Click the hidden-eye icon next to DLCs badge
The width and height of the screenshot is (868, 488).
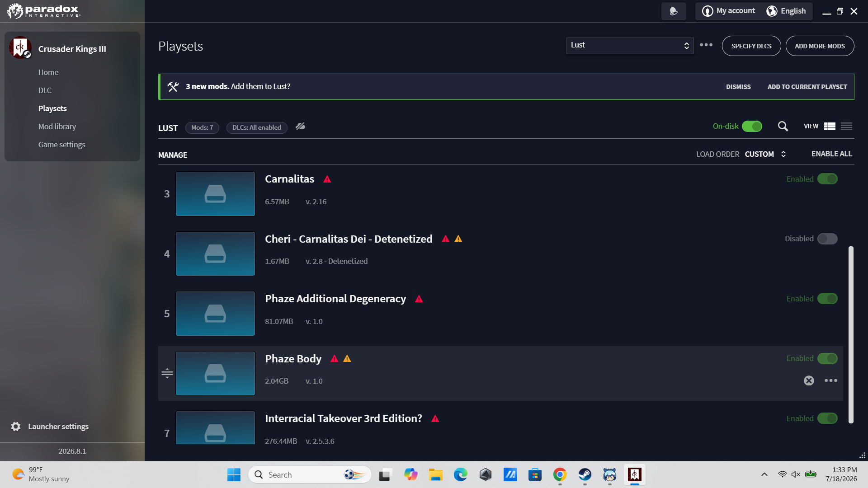pyautogui.click(x=301, y=127)
